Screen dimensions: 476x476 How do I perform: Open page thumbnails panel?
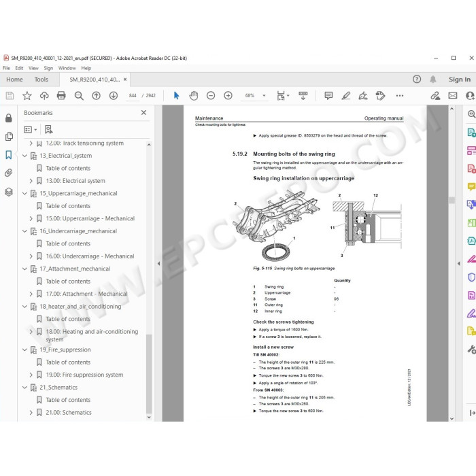pyautogui.click(x=9, y=137)
